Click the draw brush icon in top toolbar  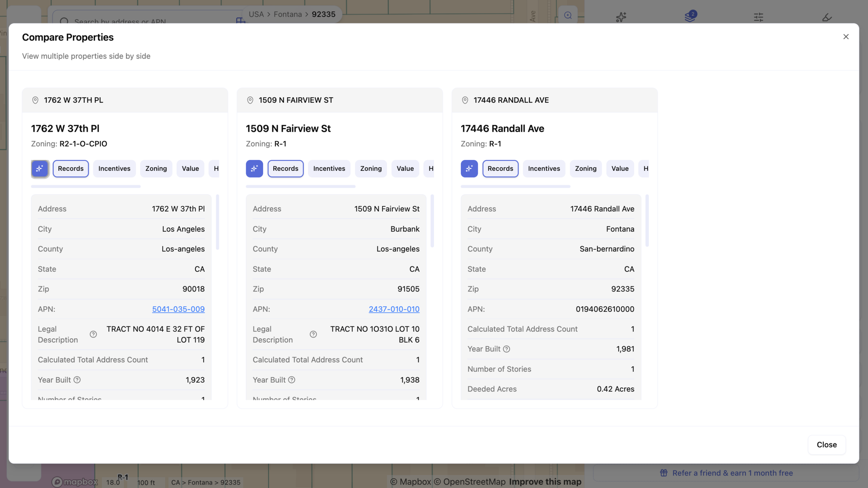point(827,17)
